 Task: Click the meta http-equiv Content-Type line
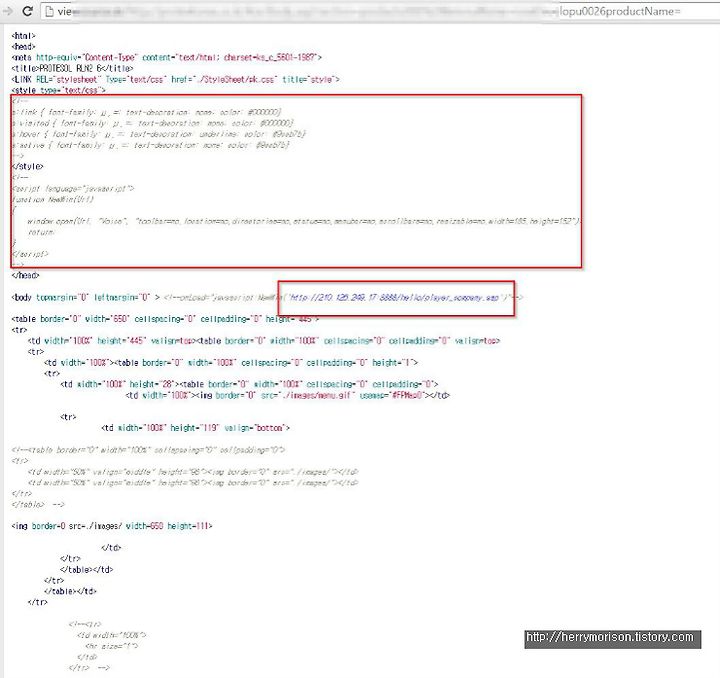pyautogui.click(x=167, y=57)
